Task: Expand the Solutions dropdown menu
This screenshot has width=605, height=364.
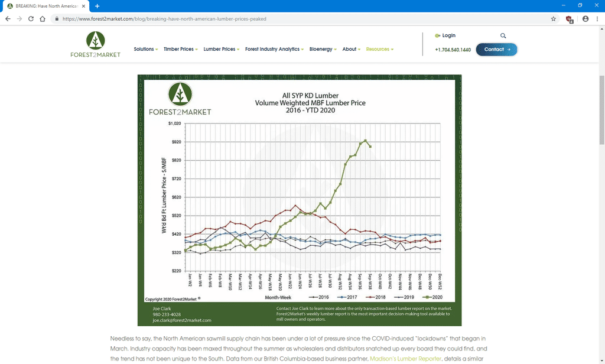Action: click(x=146, y=49)
